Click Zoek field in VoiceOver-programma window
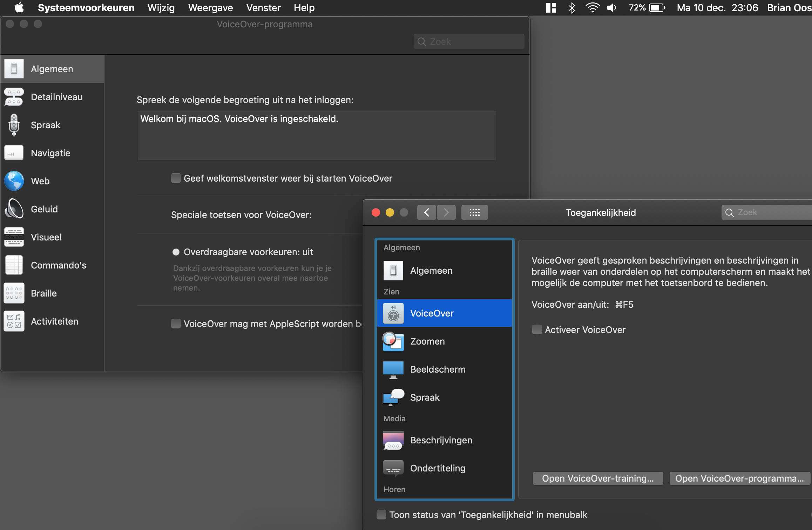 point(469,42)
